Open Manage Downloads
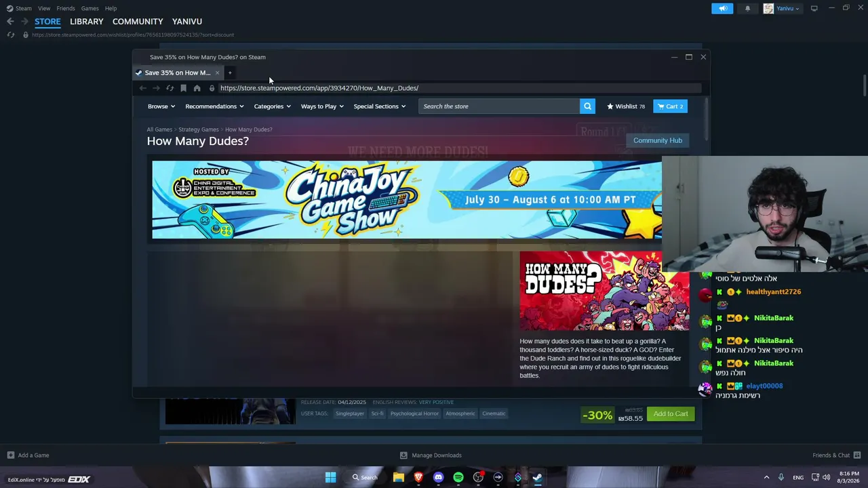Viewport: 868px width, 488px height. 430,455
